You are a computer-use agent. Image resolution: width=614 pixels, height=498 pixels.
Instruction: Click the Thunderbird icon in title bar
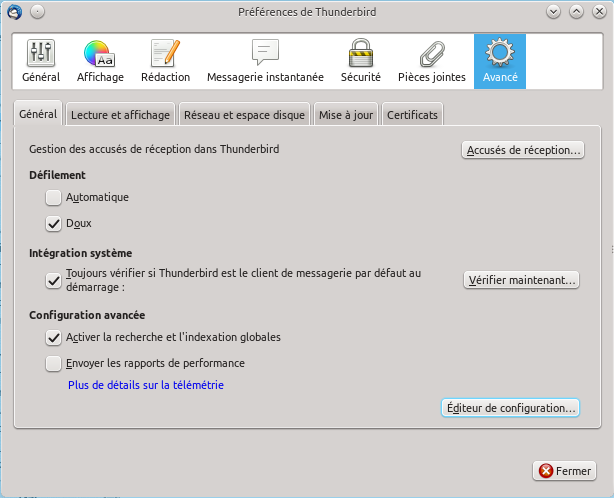click(x=14, y=12)
